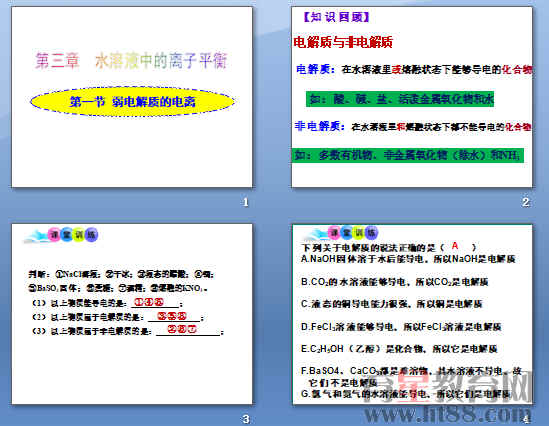Select slide number 2 label
549x426 pixels.
coord(526,202)
